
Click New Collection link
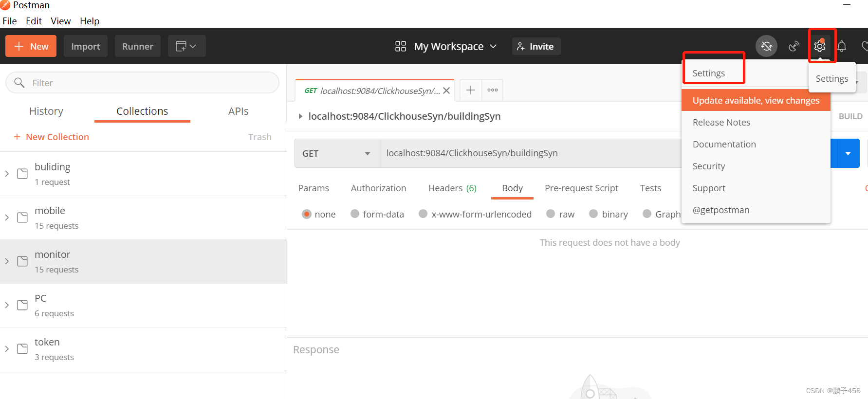click(51, 137)
